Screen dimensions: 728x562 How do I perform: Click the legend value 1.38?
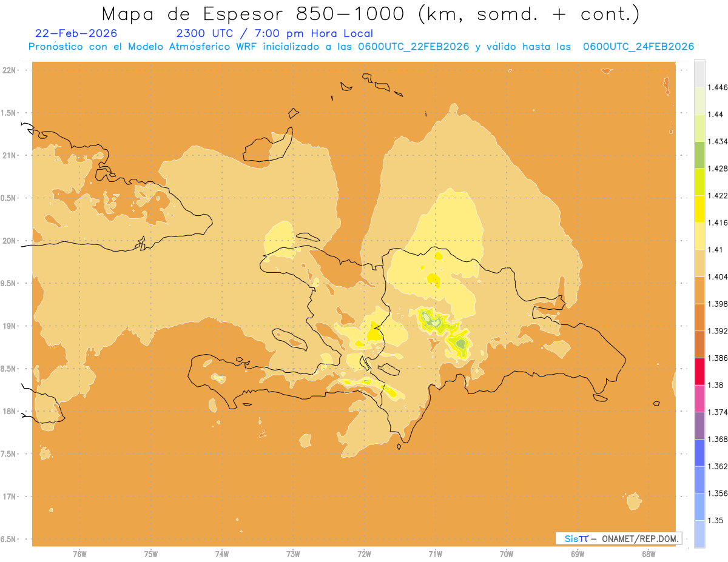coord(715,385)
